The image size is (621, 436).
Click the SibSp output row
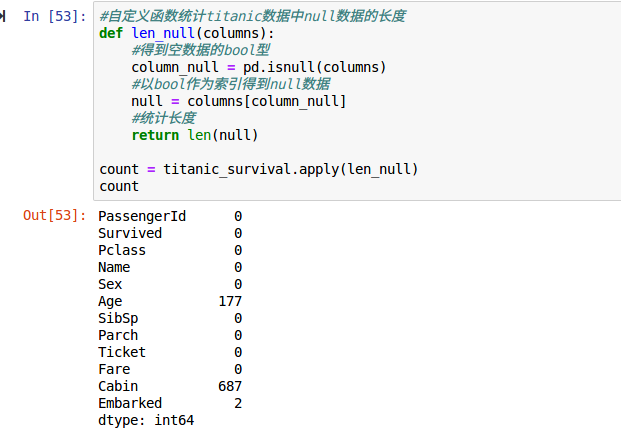tap(170, 318)
